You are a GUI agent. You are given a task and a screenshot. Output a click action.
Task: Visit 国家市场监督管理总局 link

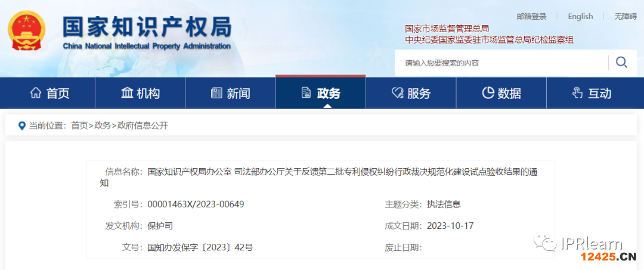coord(447,28)
